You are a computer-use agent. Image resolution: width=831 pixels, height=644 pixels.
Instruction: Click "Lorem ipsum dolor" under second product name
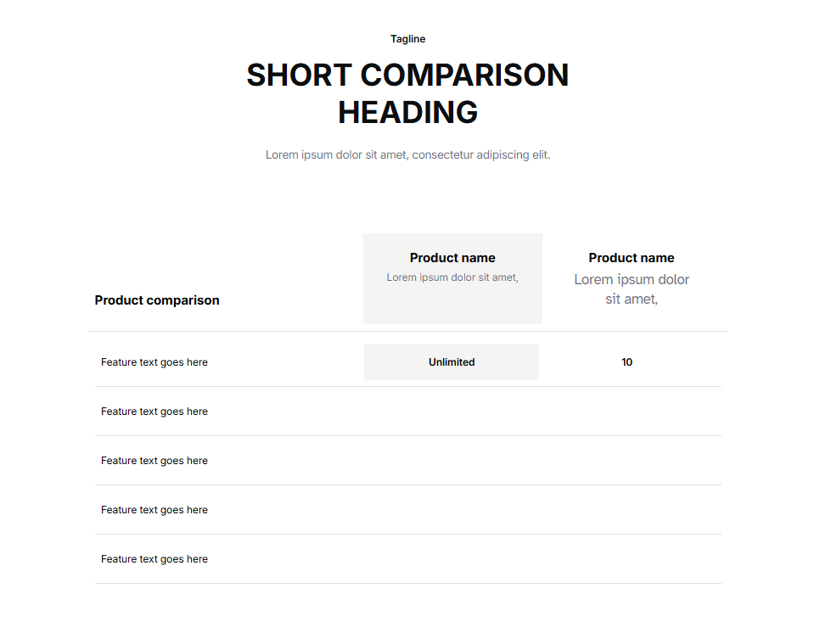tap(632, 280)
